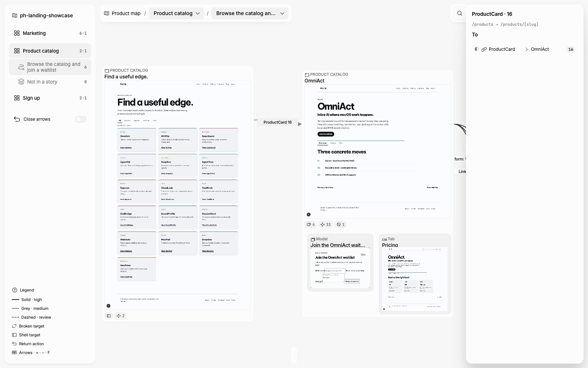Click ph-landing-showcase project title
This screenshot has height=368, width=588.
46,15
